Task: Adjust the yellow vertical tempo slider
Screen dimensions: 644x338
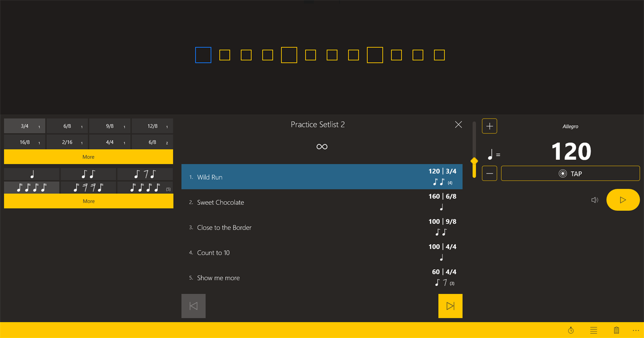Action: click(x=474, y=162)
